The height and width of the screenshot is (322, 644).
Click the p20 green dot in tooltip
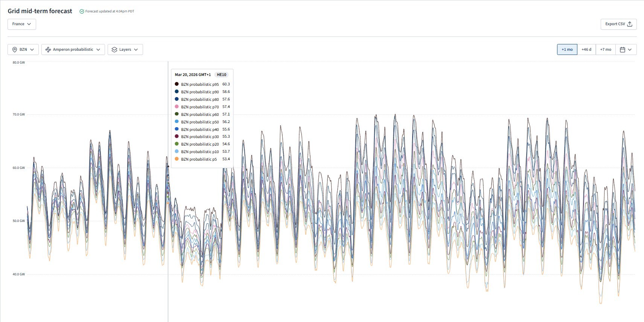click(177, 144)
